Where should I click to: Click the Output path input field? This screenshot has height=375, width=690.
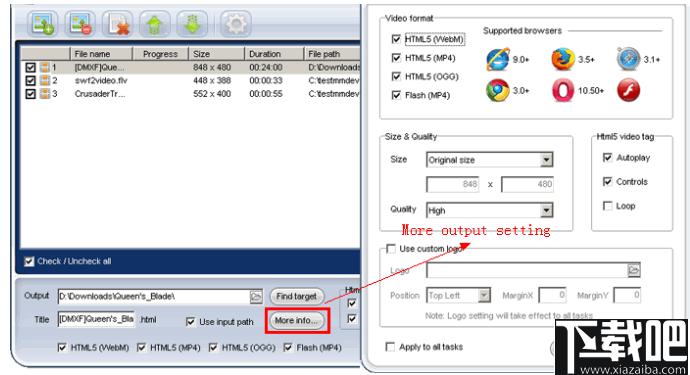[154, 297]
